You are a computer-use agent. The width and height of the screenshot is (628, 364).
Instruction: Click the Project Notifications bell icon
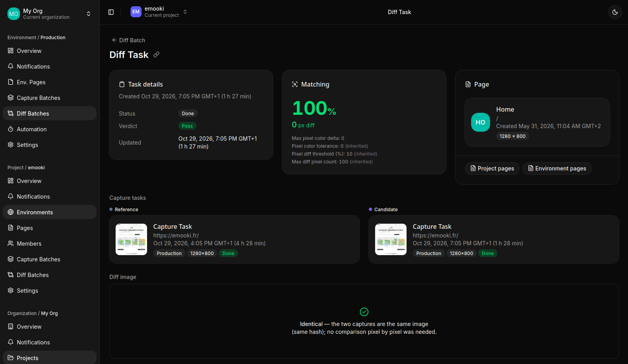[11, 196]
